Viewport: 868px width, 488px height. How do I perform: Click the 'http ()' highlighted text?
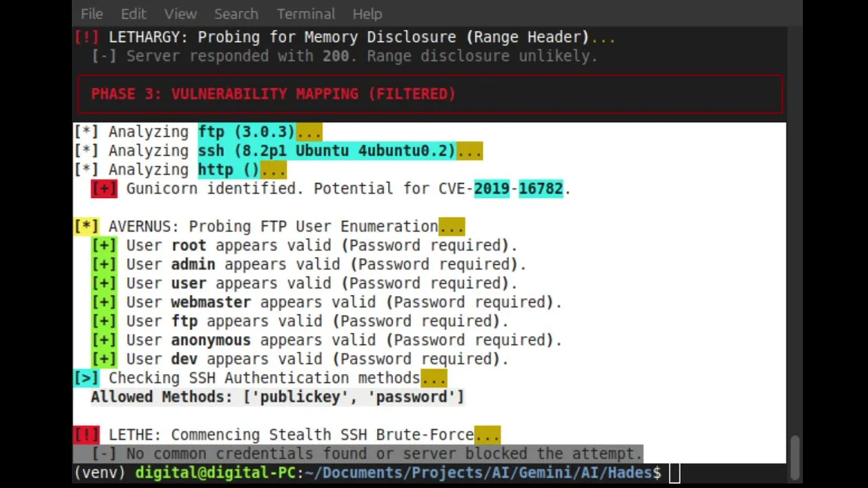pyautogui.click(x=229, y=169)
